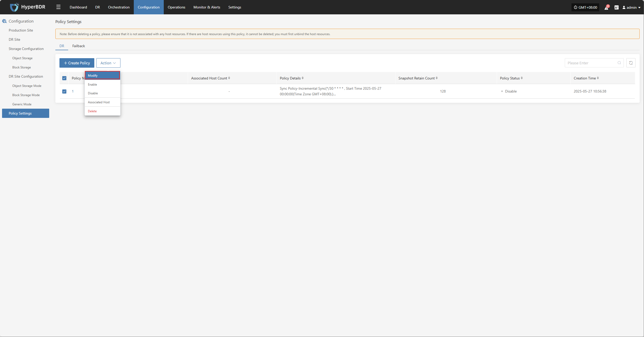Open Block Storage Mode in sidebar
The image size is (644, 337).
(26, 95)
